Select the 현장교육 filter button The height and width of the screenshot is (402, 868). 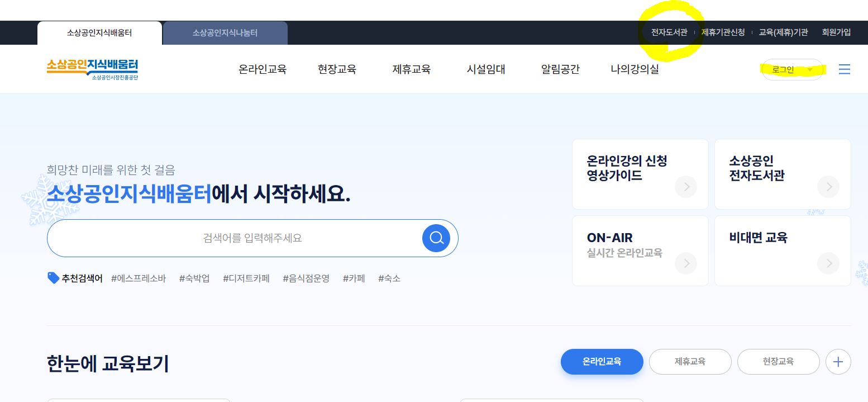click(778, 361)
